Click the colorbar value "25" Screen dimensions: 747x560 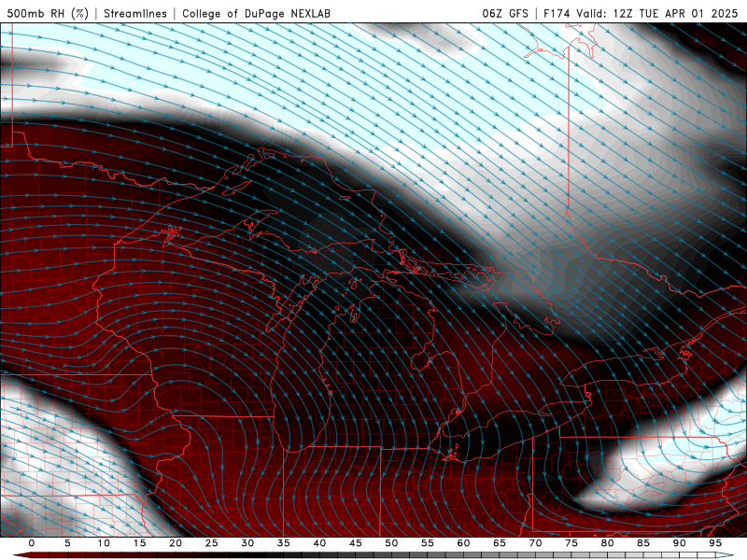(x=212, y=543)
